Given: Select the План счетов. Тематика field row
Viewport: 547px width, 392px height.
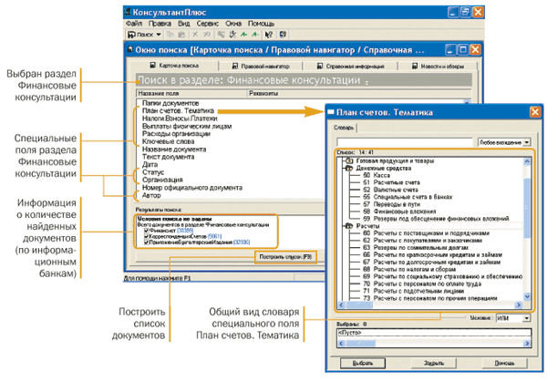Looking at the screenshot, I should point(178,111).
